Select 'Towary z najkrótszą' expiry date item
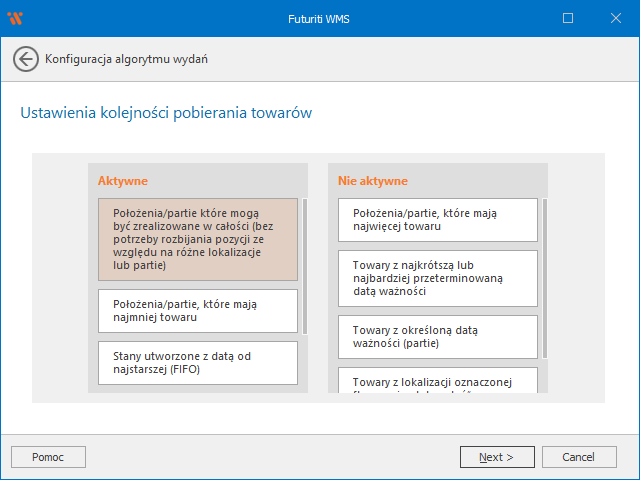The height and width of the screenshot is (480, 640). click(x=438, y=277)
